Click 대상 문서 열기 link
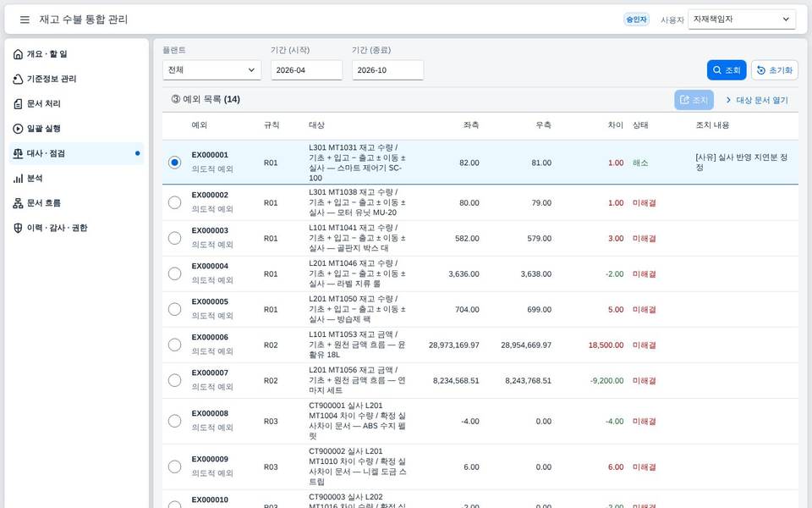 [x=756, y=100]
